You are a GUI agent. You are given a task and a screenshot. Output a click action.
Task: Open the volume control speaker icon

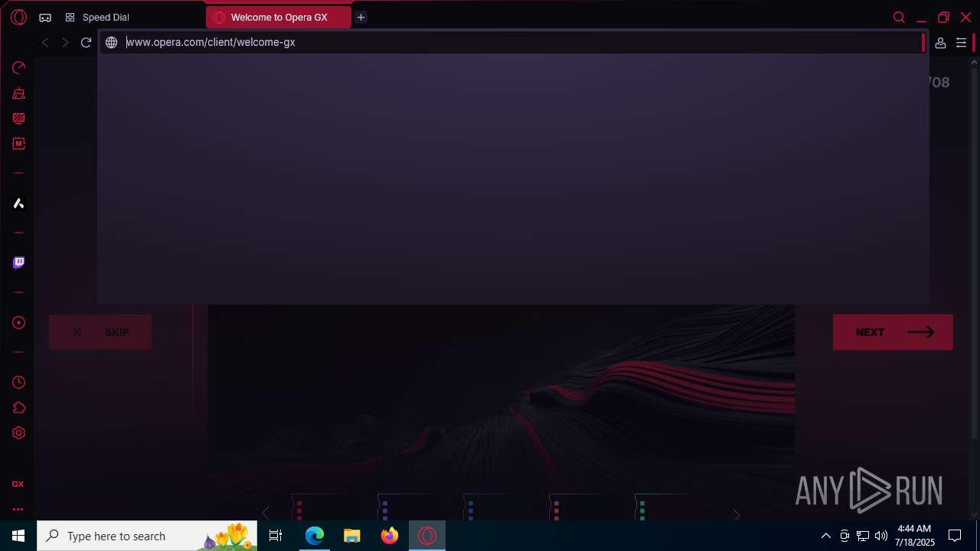881,536
